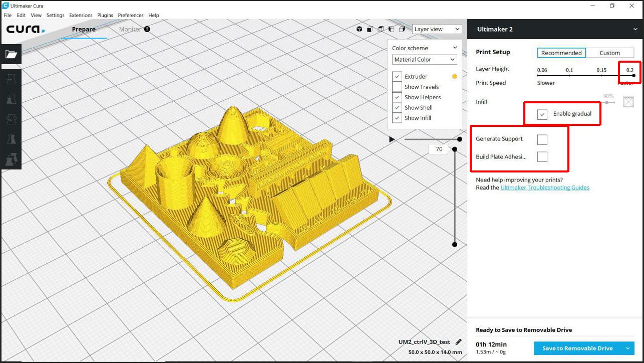Switch camera to left side view cube
Screen dimensions: 644x363
coord(391,29)
